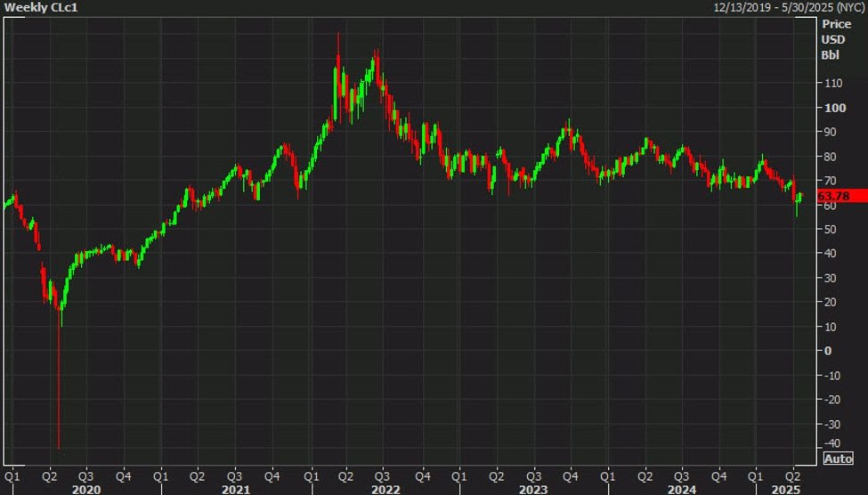The image size is (868, 495).
Task: Click the 110 price axis label
Action: (833, 83)
